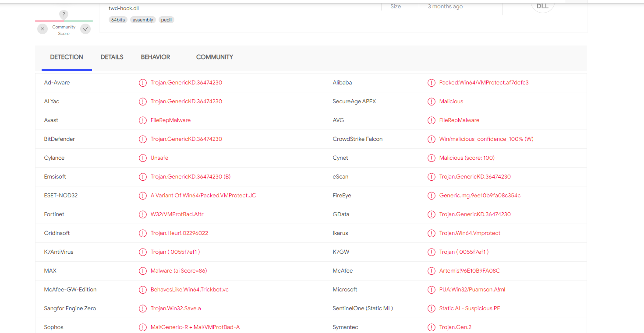Select the warning icon for CrowdStrike Falcon
Screen dimensions: 644x333
[x=432, y=139]
